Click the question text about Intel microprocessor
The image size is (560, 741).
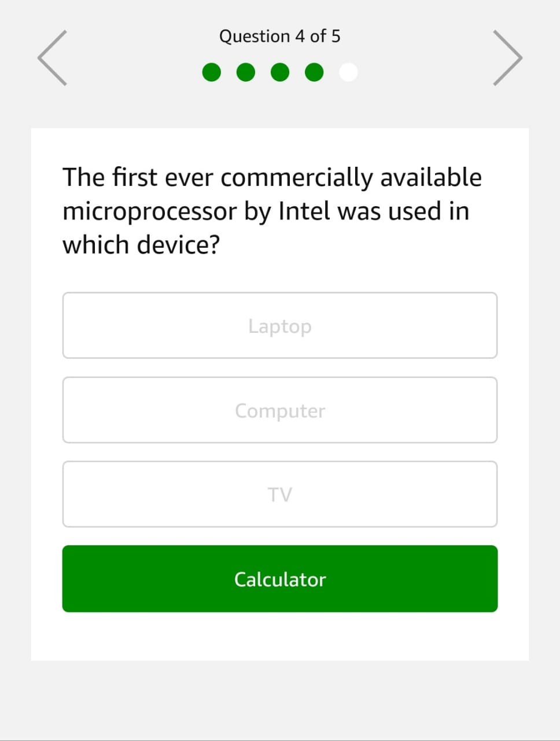click(x=272, y=211)
